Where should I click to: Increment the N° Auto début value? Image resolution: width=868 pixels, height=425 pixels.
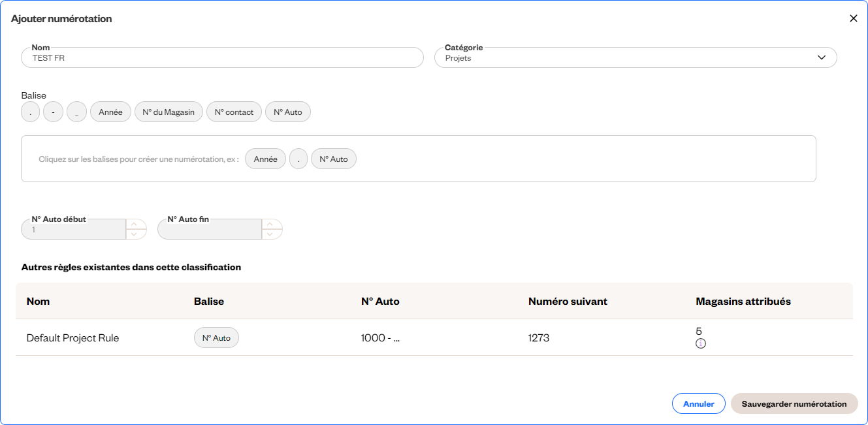click(x=136, y=224)
